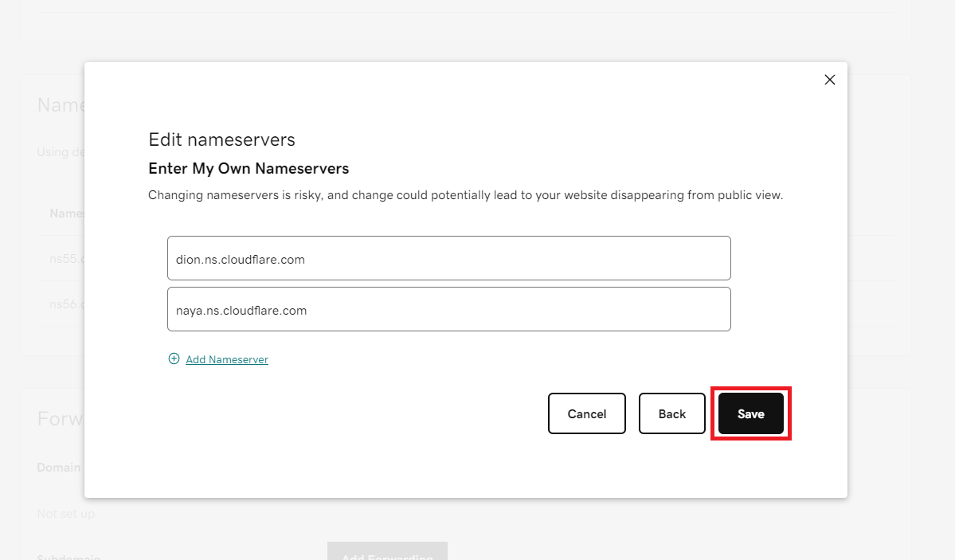The image size is (955, 560).
Task: Click the dimmed Nameservers section heading
Action: click(61, 105)
